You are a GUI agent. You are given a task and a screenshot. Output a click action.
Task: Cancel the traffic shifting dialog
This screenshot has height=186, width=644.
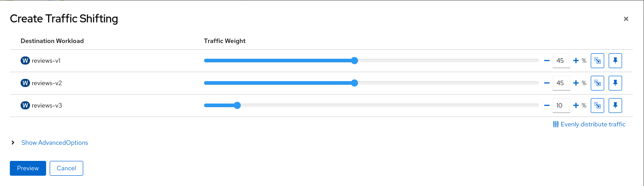pos(66,168)
